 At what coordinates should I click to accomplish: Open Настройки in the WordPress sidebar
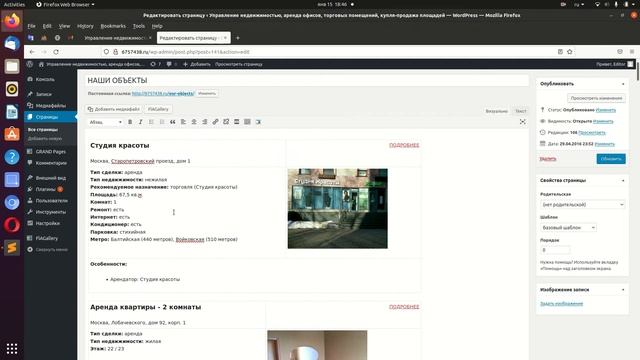click(x=48, y=224)
